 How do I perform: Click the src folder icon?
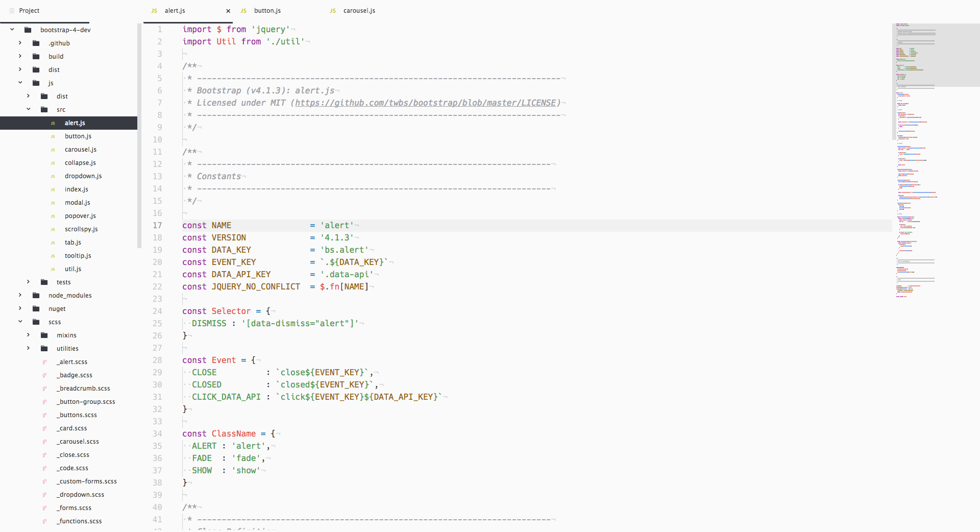[44, 110]
